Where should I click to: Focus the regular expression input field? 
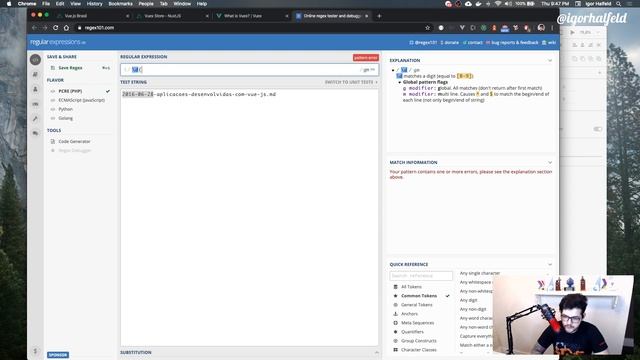click(249, 70)
